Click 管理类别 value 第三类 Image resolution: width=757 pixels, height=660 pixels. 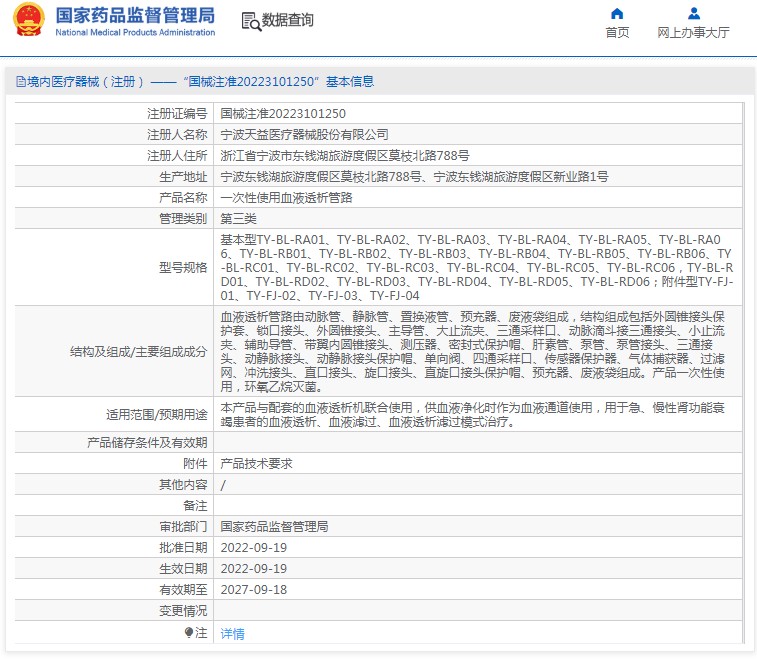(x=238, y=219)
